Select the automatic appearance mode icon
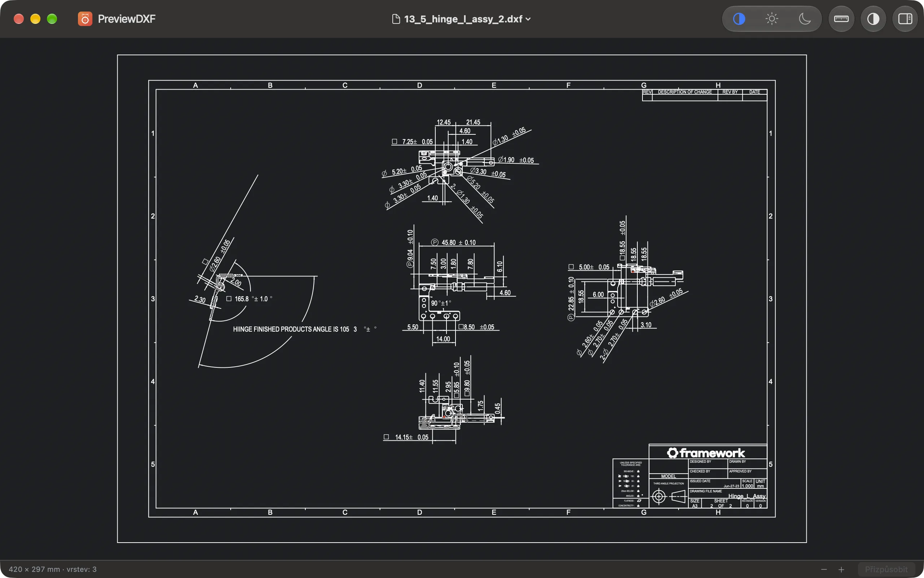Viewport: 924px width, 578px height. [x=739, y=19]
